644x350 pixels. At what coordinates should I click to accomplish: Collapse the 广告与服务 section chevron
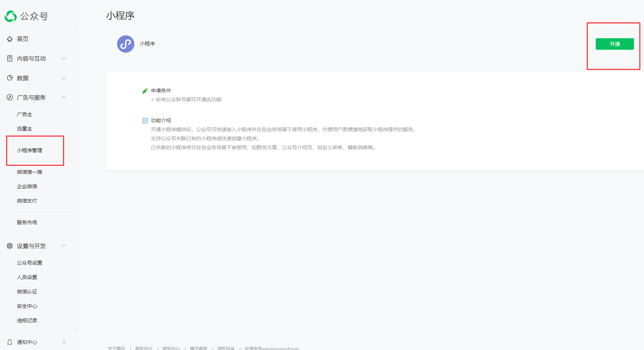click(x=64, y=97)
